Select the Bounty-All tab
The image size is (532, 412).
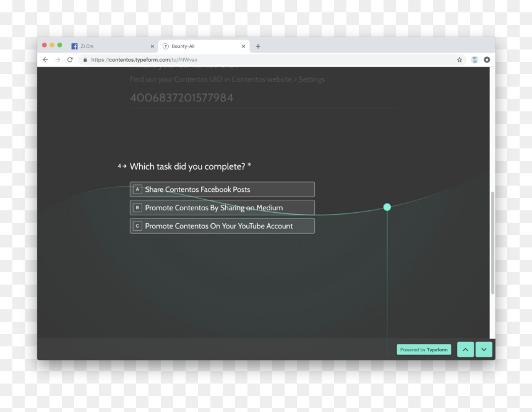[x=204, y=46]
